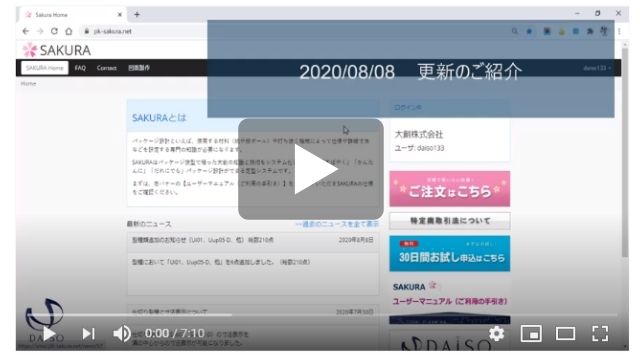Click the pink ご注文はこちら order banner
The width and height of the screenshot is (640, 360).
point(449,189)
